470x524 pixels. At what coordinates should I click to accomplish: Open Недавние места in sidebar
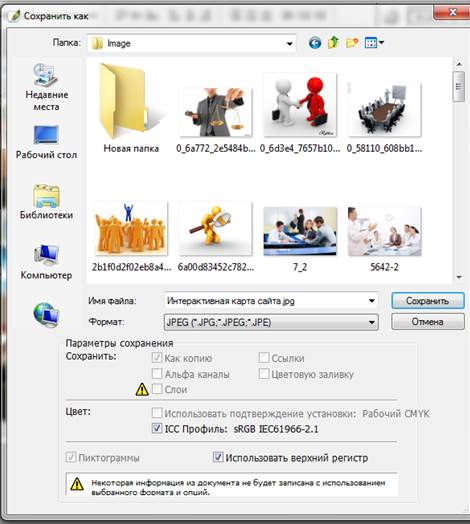point(46,87)
